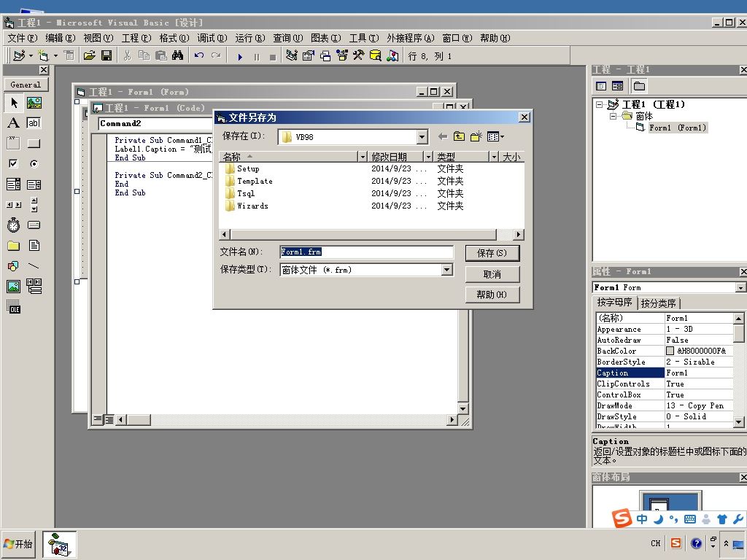The image size is (747, 560).
Task: Switch to 按字母序 properties tab
Action: tap(614, 303)
